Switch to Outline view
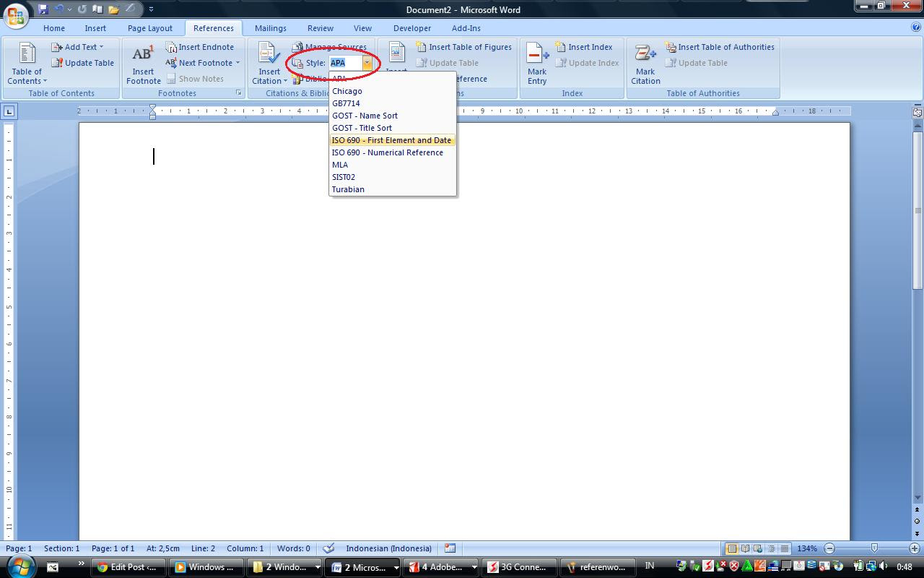924x578 pixels. click(771, 548)
